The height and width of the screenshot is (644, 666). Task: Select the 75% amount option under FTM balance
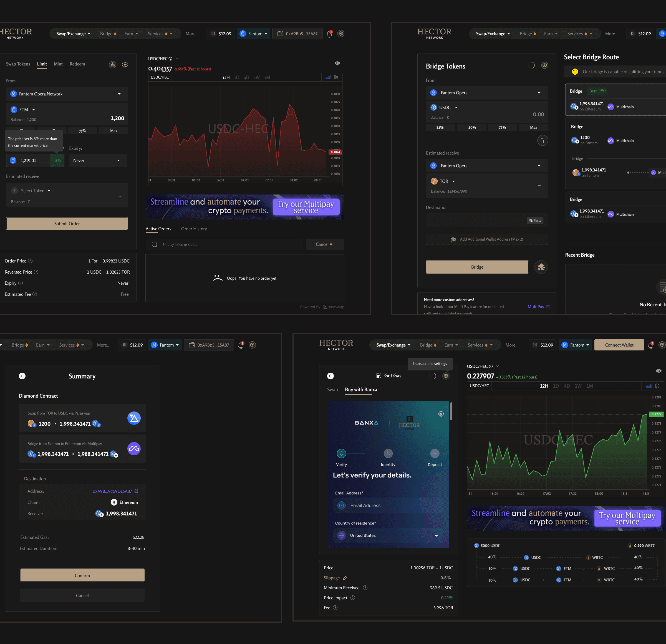pos(83,131)
